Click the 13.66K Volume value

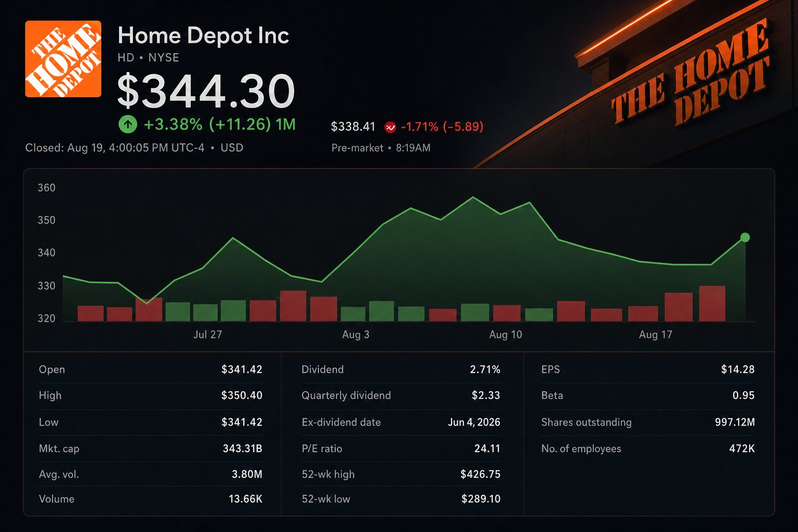tap(245, 499)
